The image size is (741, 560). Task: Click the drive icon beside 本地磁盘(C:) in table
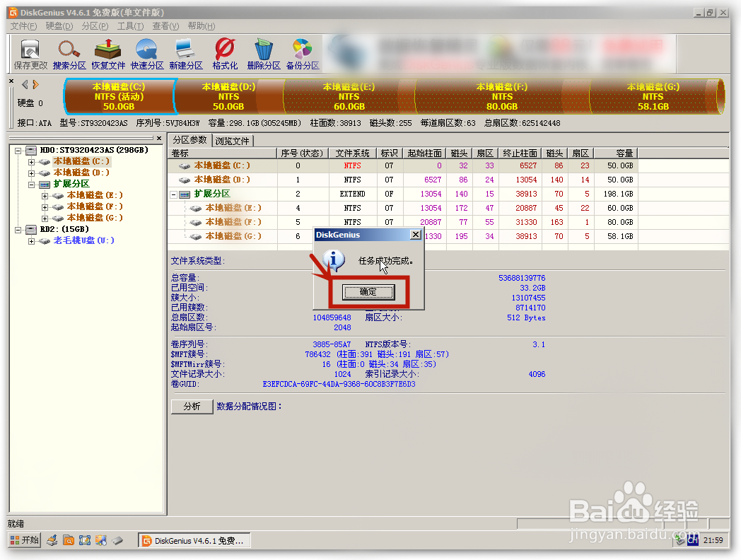185,166
